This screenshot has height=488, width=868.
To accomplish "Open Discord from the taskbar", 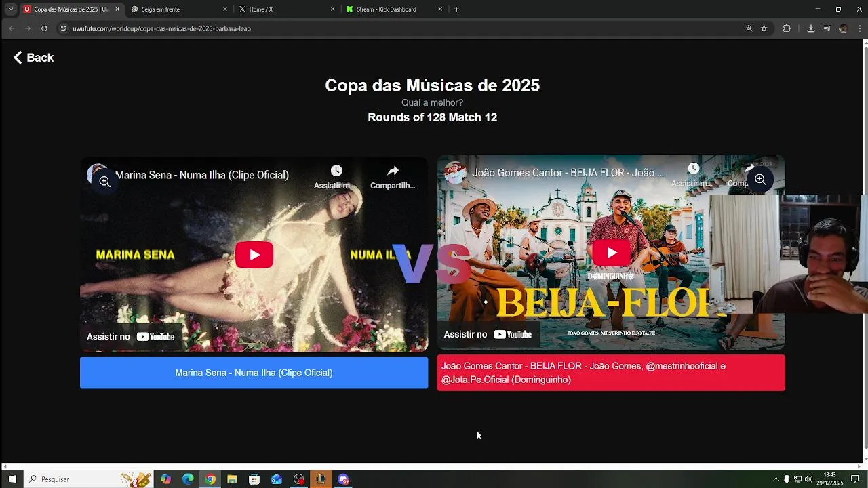I will 343,479.
